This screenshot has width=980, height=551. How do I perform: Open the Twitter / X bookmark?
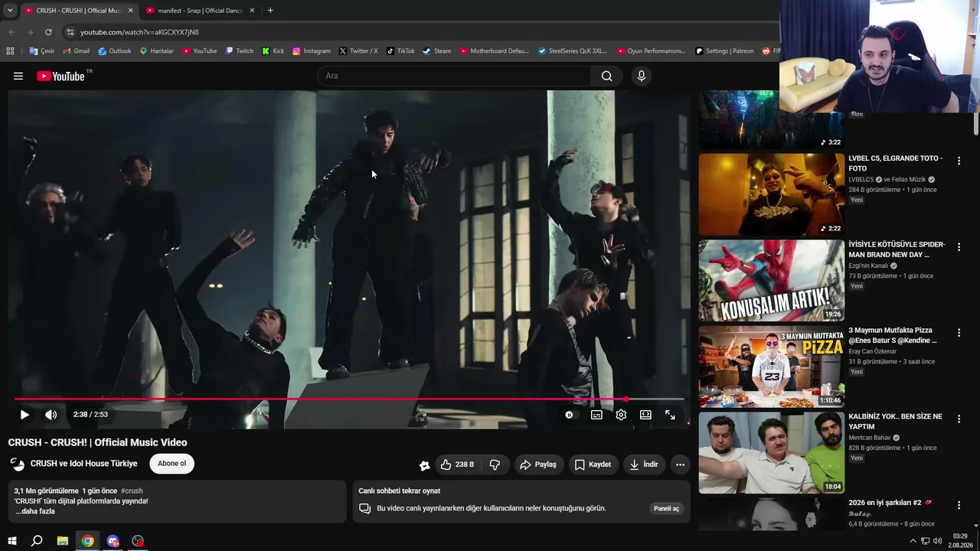[358, 51]
